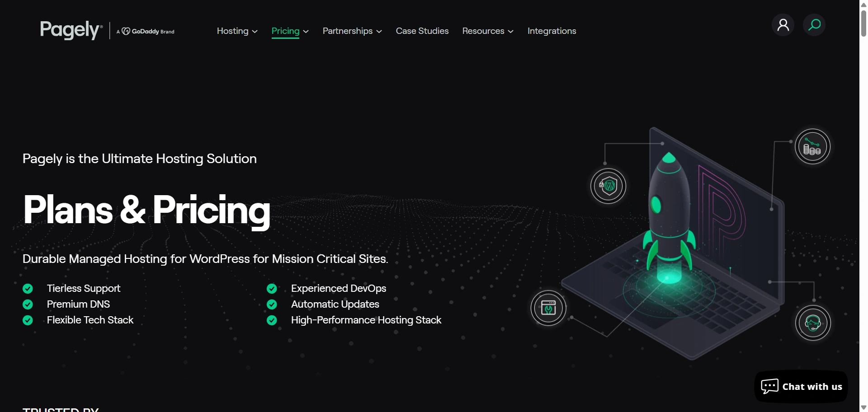Click the scrollbar up arrow
868x412 pixels.
click(863, 4)
